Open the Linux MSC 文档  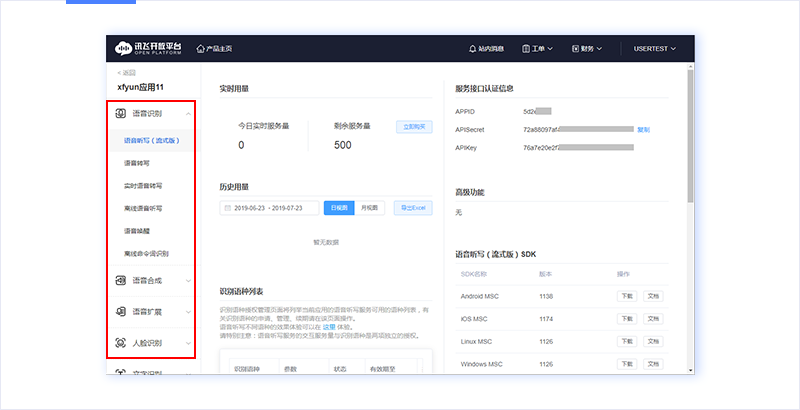click(x=653, y=341)
